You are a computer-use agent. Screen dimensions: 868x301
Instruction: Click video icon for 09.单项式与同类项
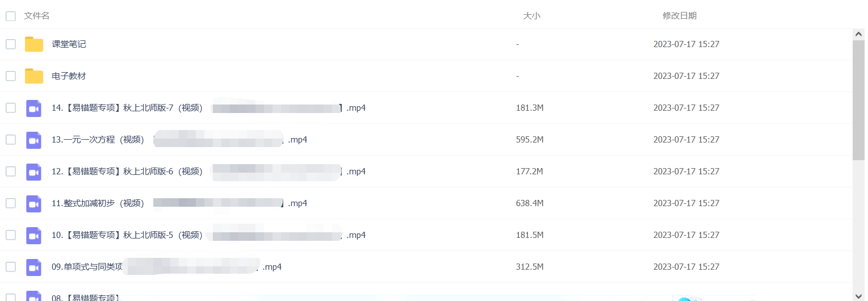(x=34, y=267)
